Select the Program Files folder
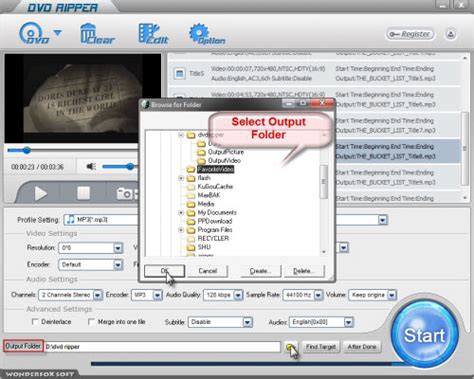Viewport: 474px width, 379px height. (x=215, y=230)
